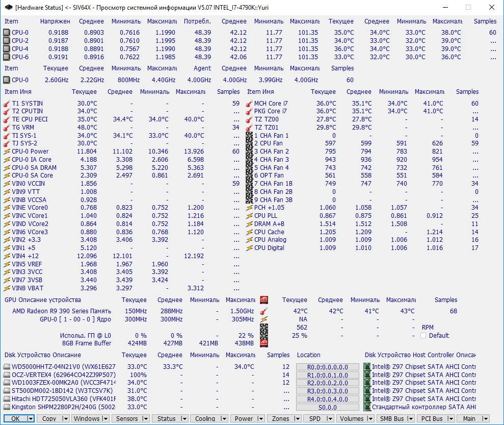The width and height of the screenshot is (504, 425).
Task: Click the OCZ-VERTEX4 disk icon
Action: [7, 375]
